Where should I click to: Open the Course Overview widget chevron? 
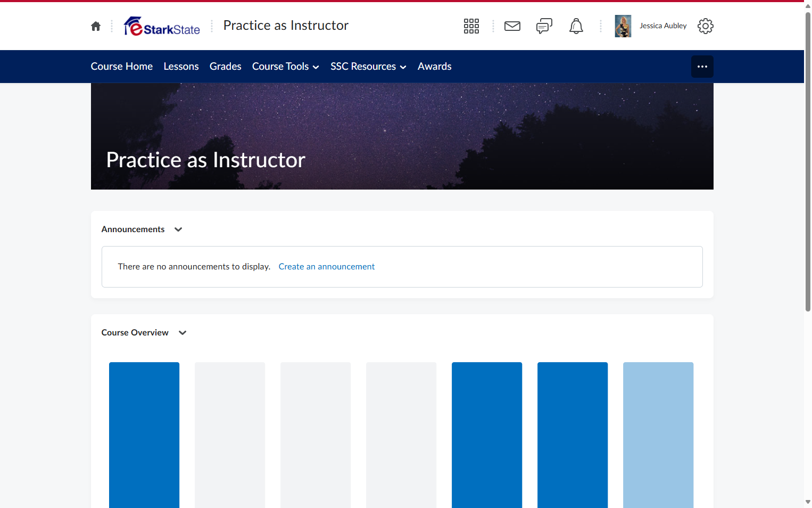coord(183,333)
